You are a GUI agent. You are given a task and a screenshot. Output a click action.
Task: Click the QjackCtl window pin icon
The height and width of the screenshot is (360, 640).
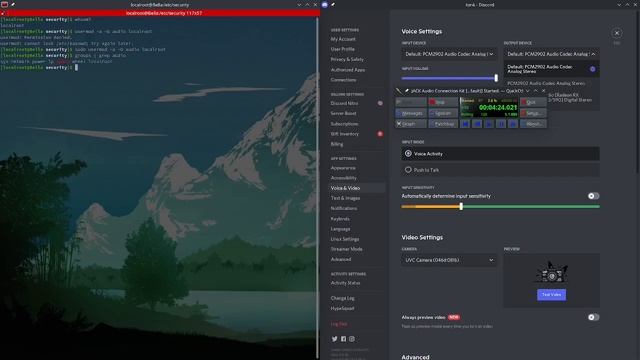pos(407,91)
